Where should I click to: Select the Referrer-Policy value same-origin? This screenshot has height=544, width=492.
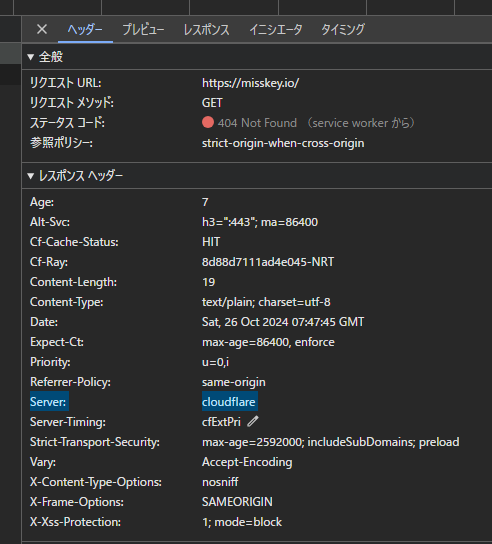click(x=234, y=382)
